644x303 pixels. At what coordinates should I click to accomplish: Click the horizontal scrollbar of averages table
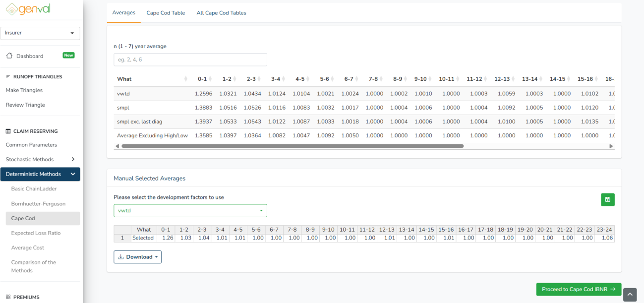293,146
